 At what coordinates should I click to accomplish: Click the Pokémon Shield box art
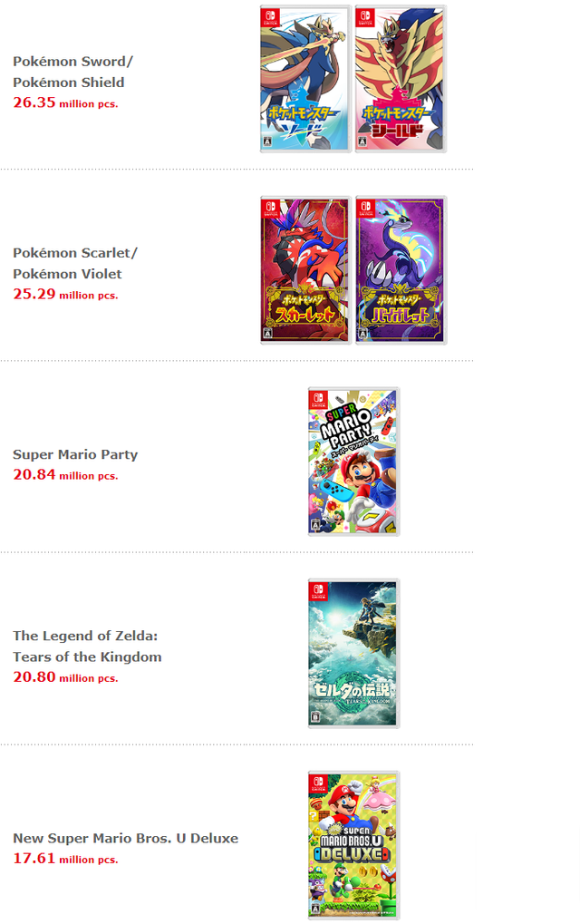400,79
